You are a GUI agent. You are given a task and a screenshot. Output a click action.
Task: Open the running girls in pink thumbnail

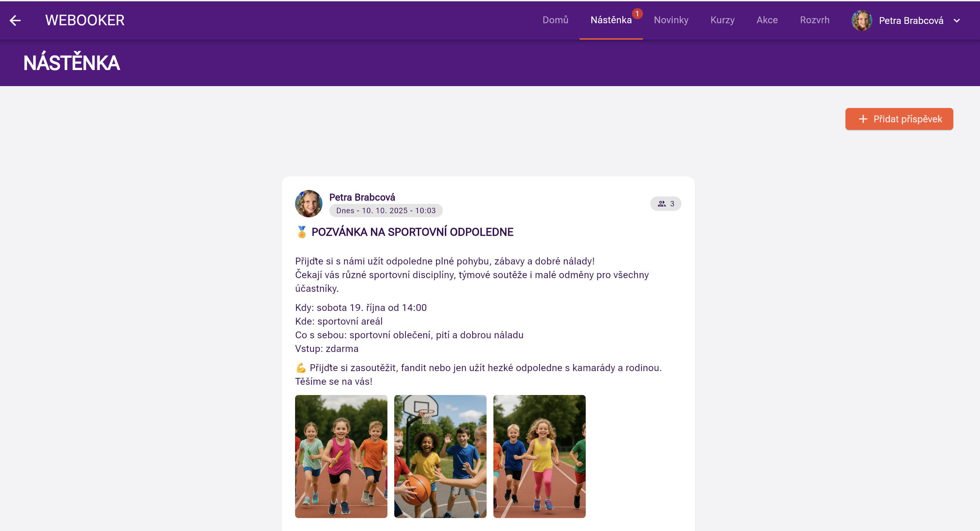[341, 456]
